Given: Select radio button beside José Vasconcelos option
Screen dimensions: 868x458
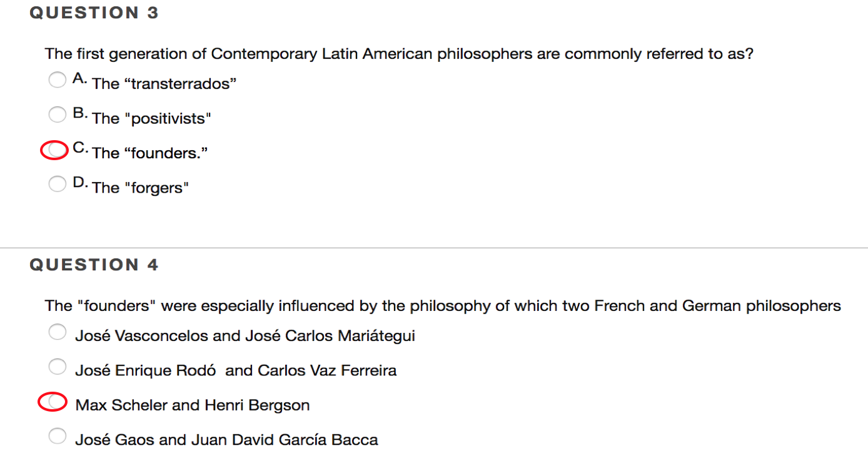Looking at the screenshot, I should coord(57,332).
